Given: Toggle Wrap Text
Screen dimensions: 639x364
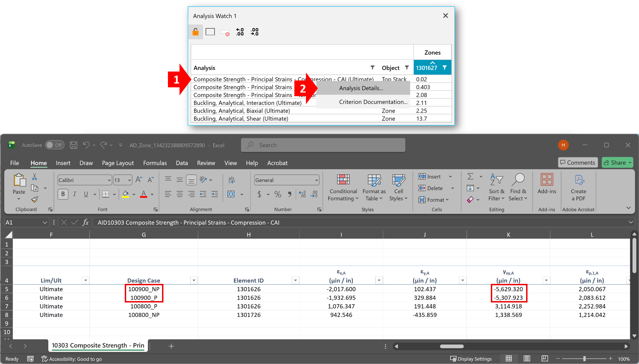Looking at the screenshot, I should pos(231,180).
